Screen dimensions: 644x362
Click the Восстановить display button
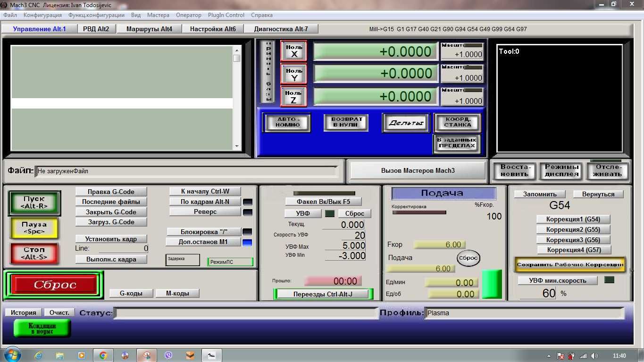[x=515, y=171]
